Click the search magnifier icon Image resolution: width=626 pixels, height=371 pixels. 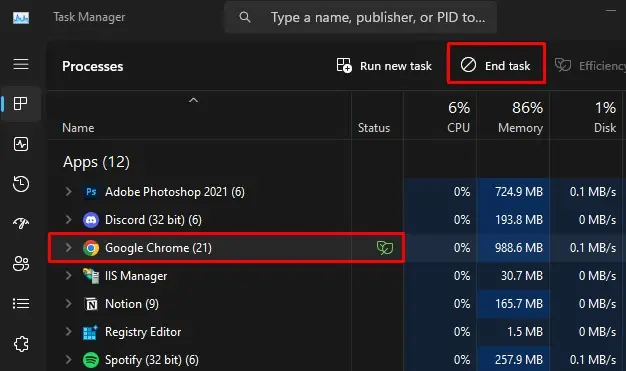pyautogui.click(x=245, y=17)
